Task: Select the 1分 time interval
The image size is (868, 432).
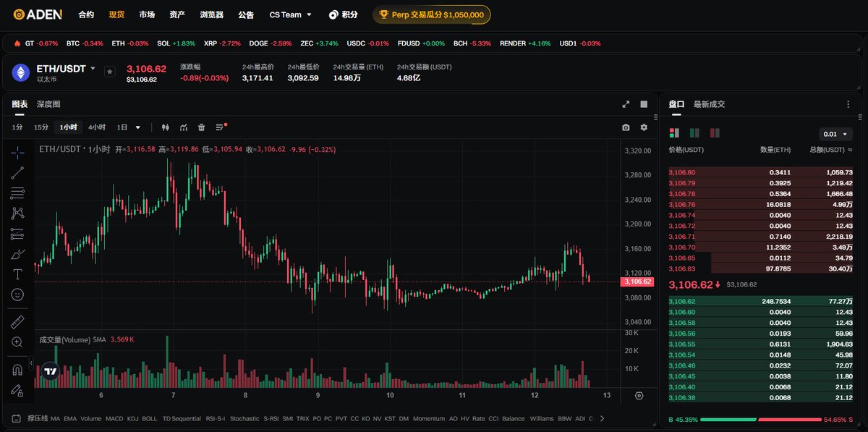Action: (x=17, y=127)
